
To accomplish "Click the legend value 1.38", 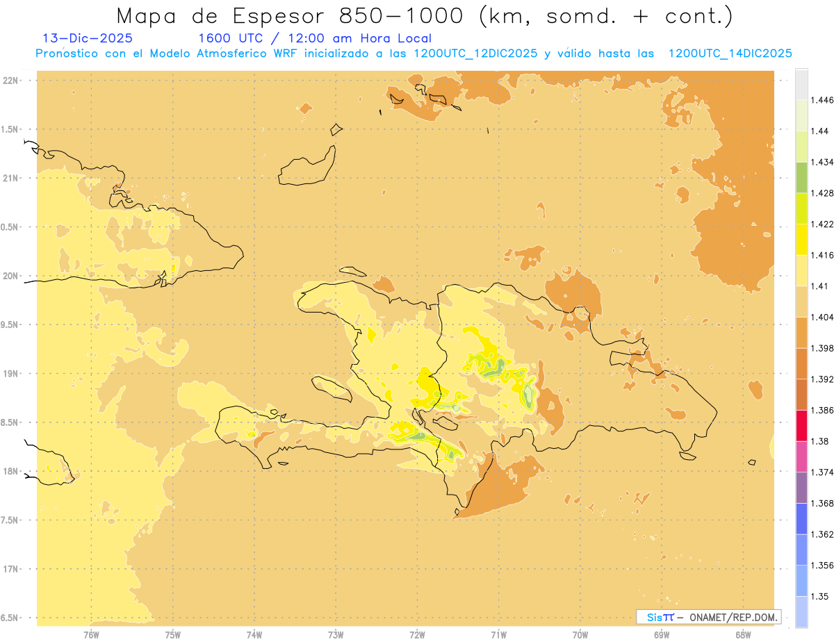I will click(820, 441).
